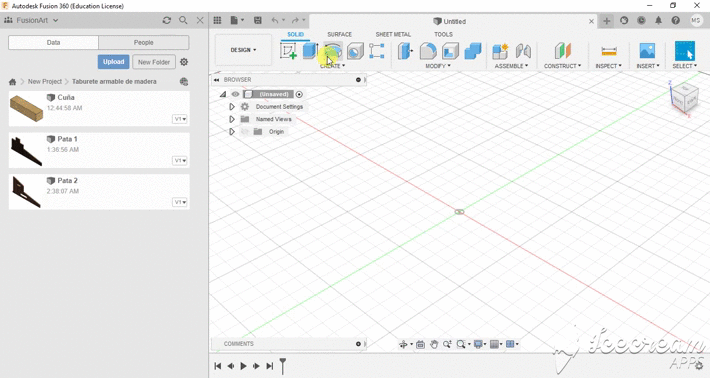This screenshot has width=710, height=378.
Task: Close the data panel
Action: click(x=200, y=20)
